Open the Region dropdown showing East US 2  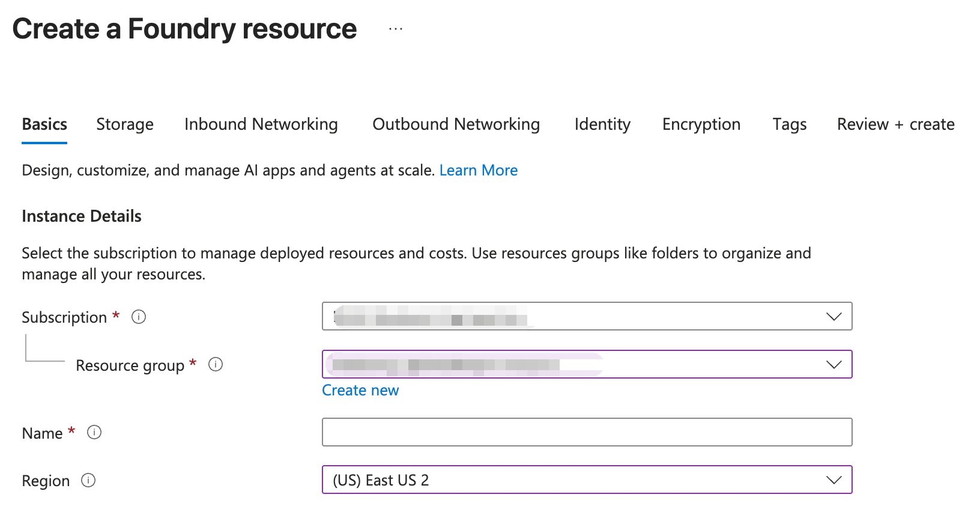click(x=587, y=480)
